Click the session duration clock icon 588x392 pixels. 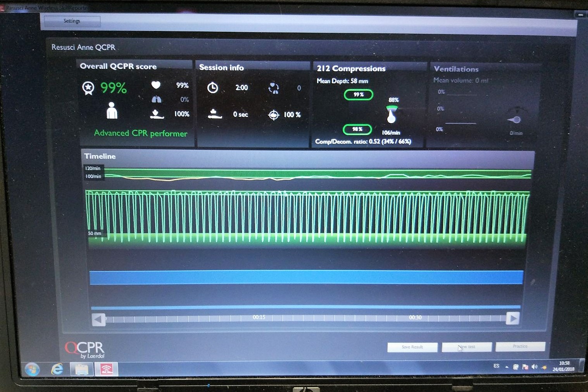(212, 88)
